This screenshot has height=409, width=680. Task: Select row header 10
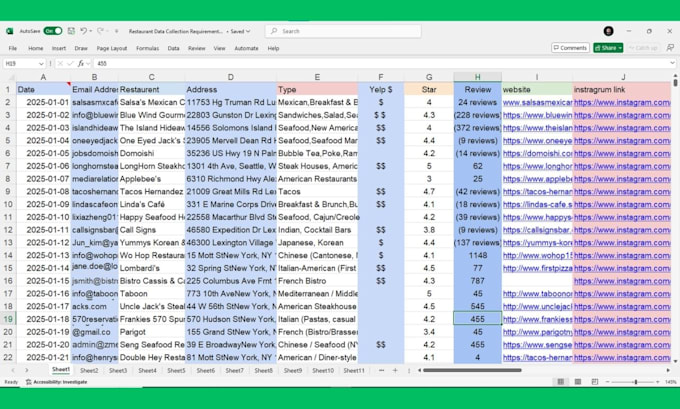coord(8,204)
